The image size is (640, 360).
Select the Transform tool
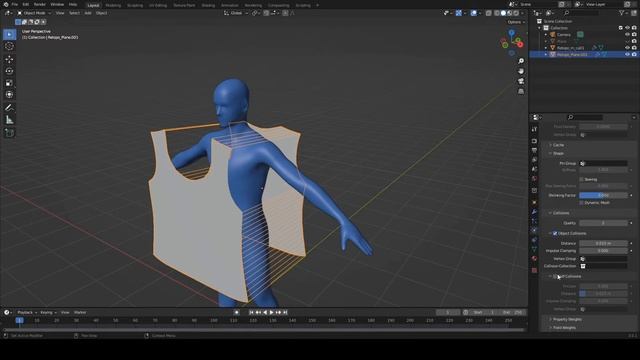pyautogui.click(x=9, y=95)
